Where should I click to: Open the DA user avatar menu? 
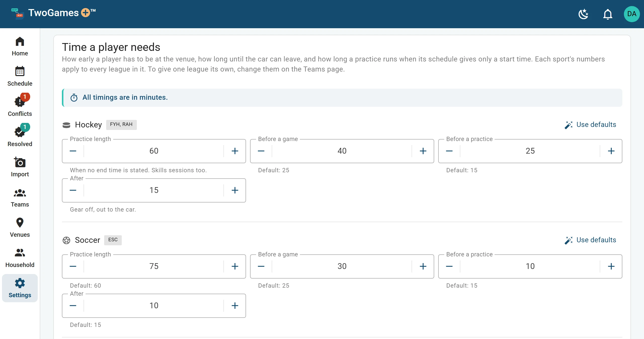(632, 14)
